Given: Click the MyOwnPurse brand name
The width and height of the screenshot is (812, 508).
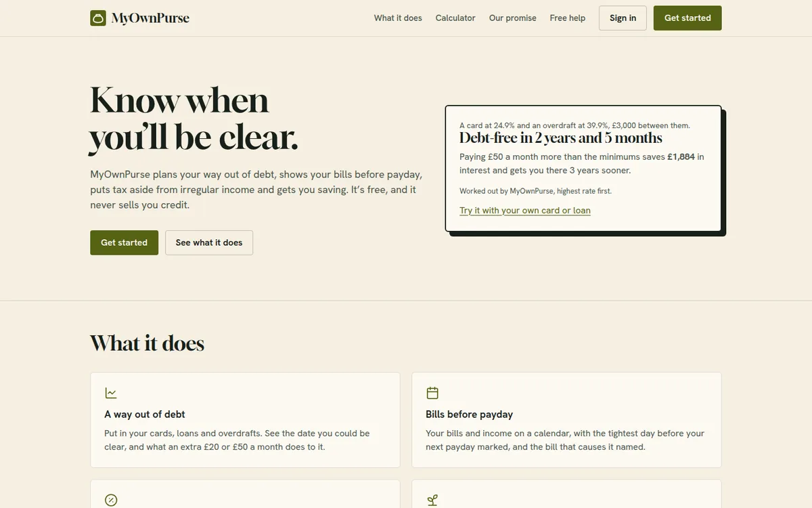Looking at the screenshot, I should tap(150, 18).
